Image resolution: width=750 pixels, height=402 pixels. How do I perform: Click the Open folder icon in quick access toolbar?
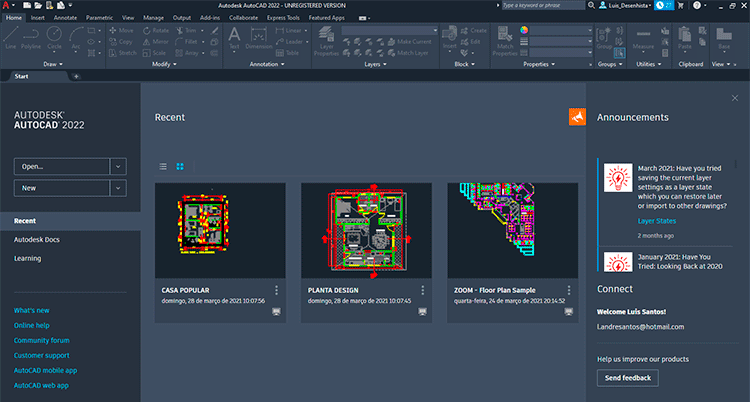(x=38, y=5)
